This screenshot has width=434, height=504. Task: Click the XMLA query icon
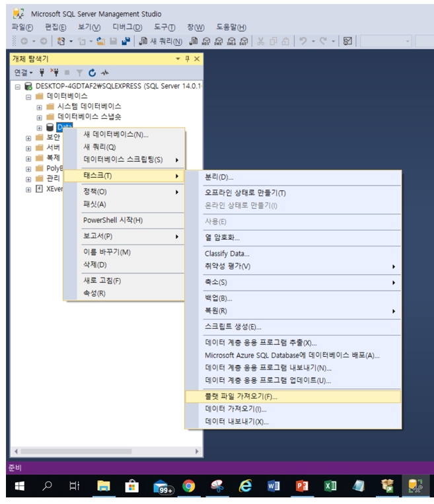(x=231, y=41)
